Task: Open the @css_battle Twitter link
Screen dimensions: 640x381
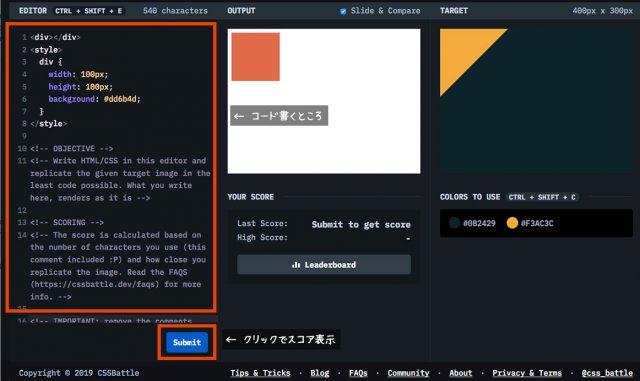Action: click(607, 373)
